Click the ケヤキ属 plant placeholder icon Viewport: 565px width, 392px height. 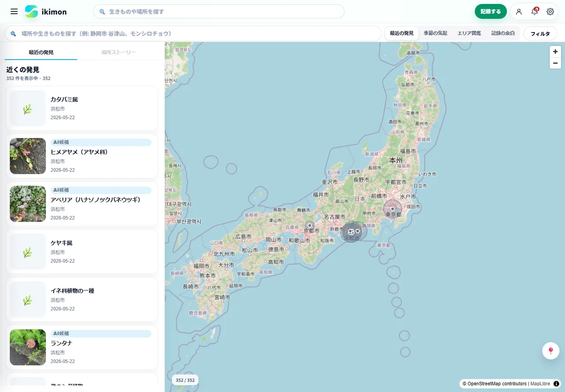(x=28, y=252)
